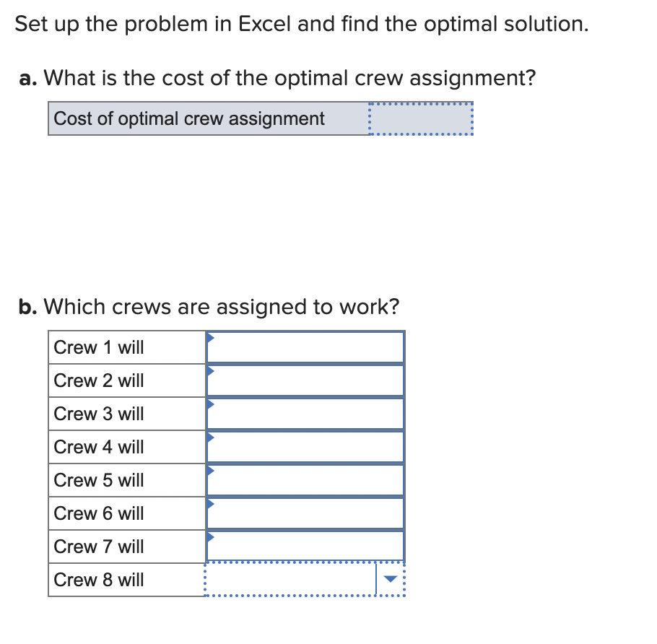Open the Crew 6 assignment dropdown
Image resolution: width=657 pixels, height=644 pixels.
point(305,513)
